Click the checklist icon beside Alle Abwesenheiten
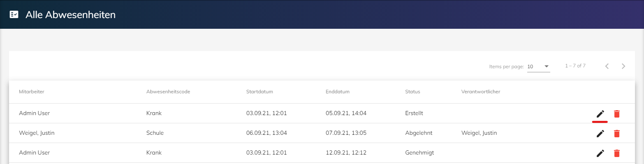Viewport: 644px width, 164px height. [x=14, y=15]
